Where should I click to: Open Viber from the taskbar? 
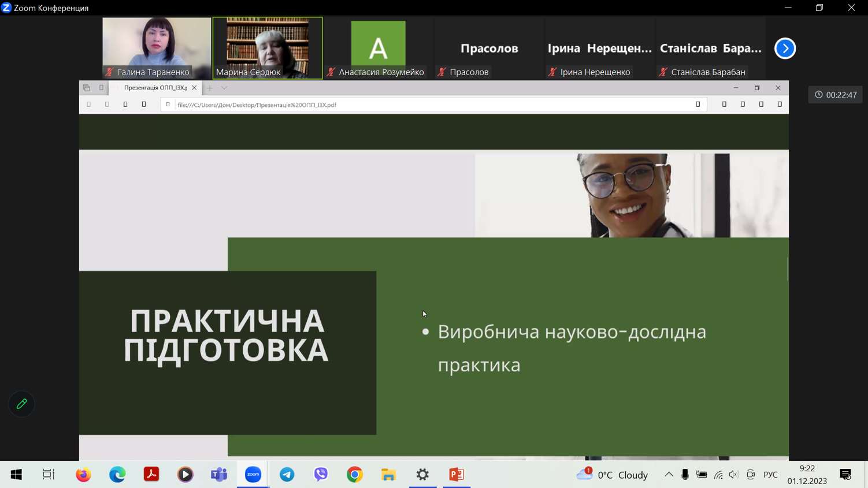321,475
